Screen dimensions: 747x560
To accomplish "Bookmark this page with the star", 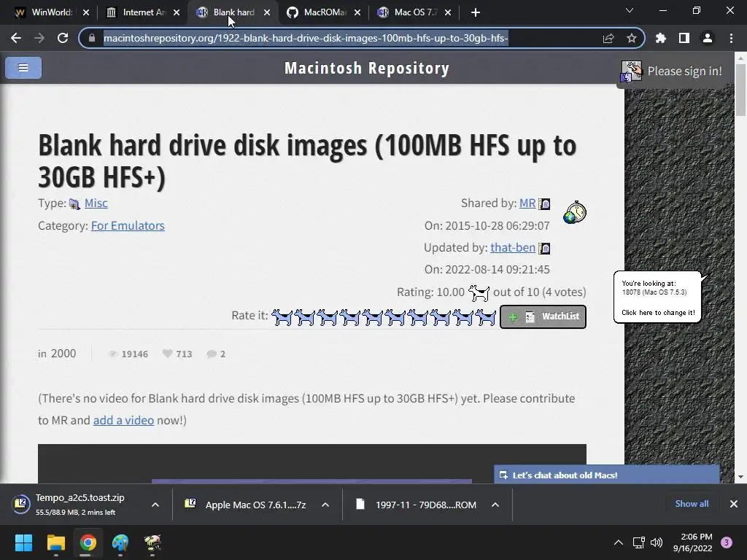I will (x=632, y=38).
